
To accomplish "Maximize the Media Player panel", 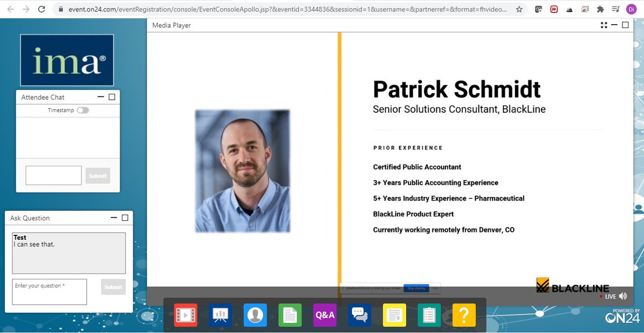I will (x=626, y=25).
